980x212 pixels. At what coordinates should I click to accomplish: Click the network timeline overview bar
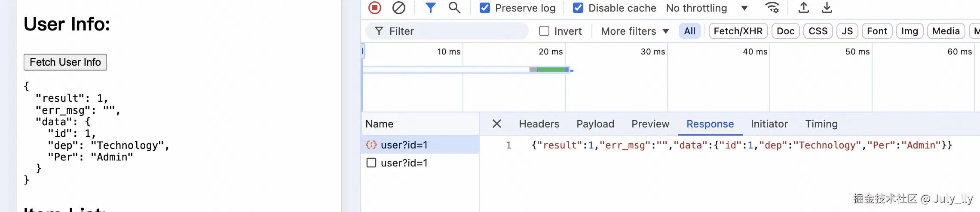[551, 70]
